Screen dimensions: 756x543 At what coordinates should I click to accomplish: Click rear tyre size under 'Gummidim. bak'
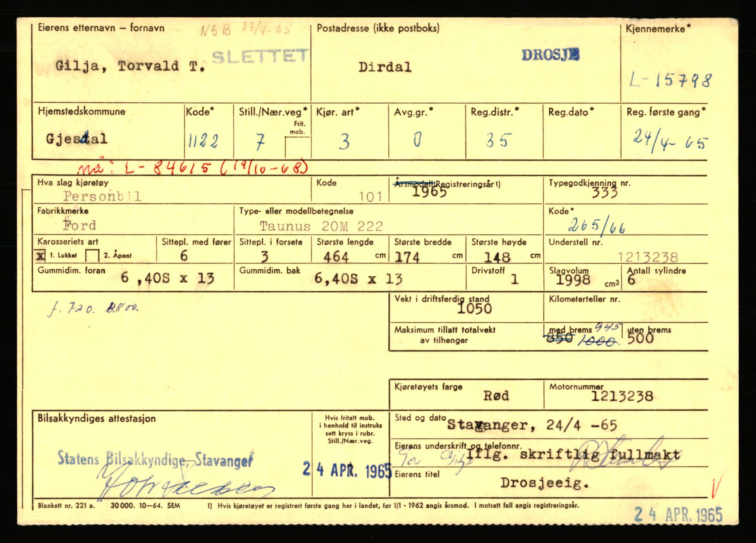[358, 279]
